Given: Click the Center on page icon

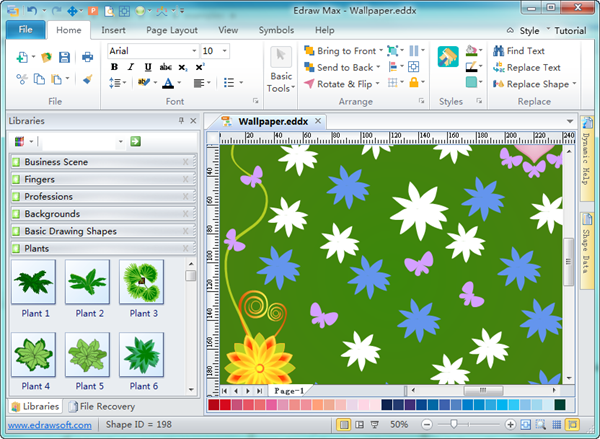Looking at the screenshot, I should click(x=414, y=67).
